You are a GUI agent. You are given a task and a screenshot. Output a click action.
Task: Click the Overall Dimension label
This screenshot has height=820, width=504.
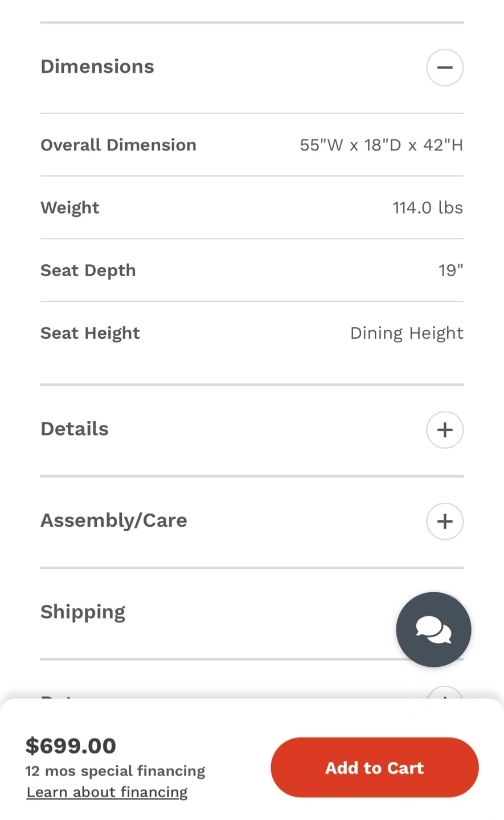pyautogui.click(x=118, y=145)
